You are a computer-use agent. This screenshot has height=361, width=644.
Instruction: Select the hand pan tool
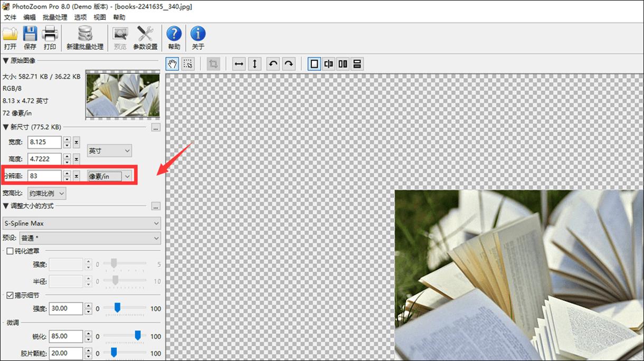[x=172, y=64]
